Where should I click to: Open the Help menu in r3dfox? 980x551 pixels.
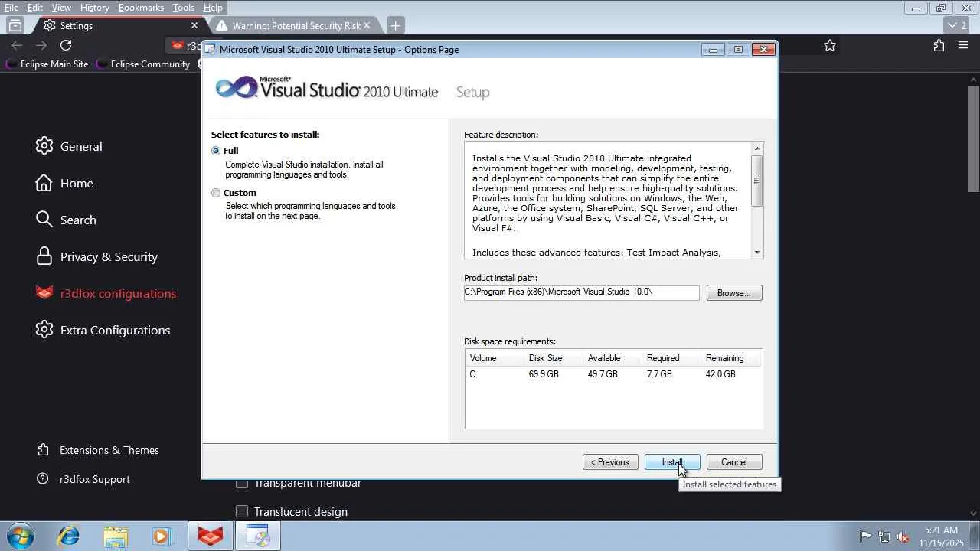pyautogui.click(x=213, y=8)
